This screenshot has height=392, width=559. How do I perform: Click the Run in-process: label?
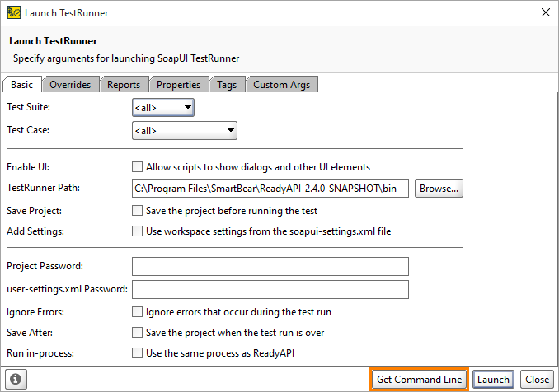click(x=40, y=353)
